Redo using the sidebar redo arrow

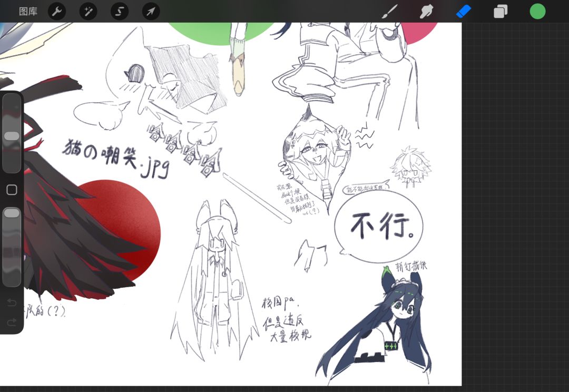pyautogui.click(x=12, y=322)
